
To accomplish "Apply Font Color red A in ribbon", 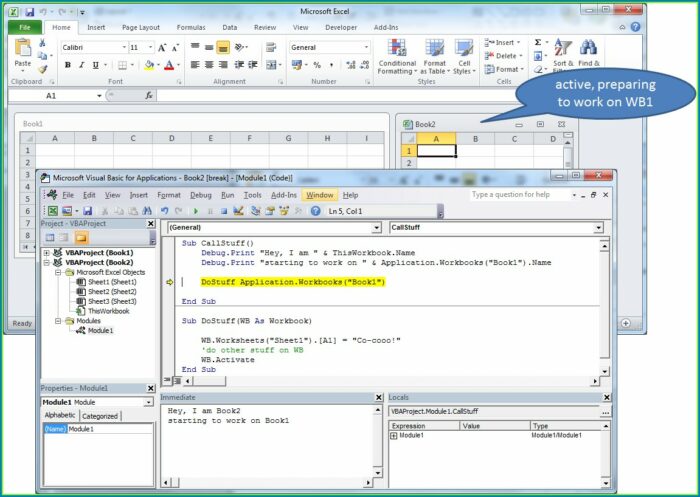I will pos(169,65).
